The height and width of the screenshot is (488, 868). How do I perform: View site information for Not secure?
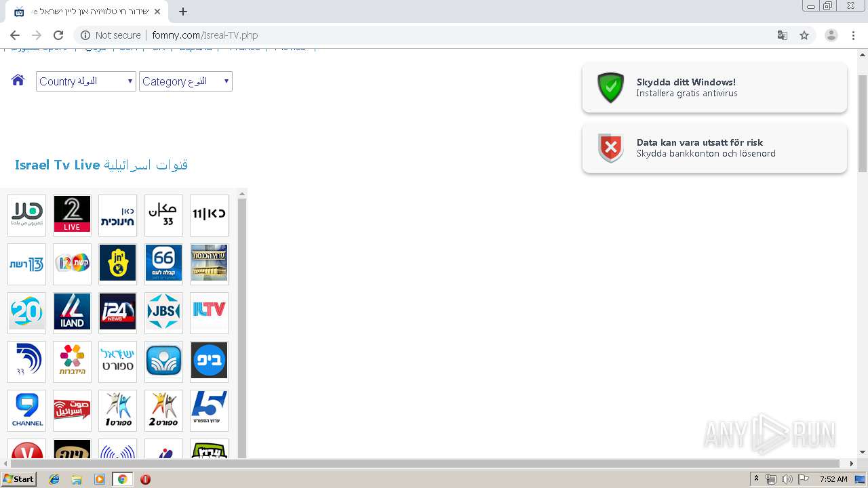point(111,35)
